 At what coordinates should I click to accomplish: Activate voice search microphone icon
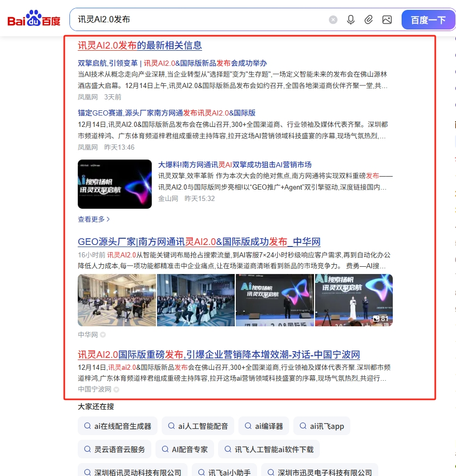(351, 20)
